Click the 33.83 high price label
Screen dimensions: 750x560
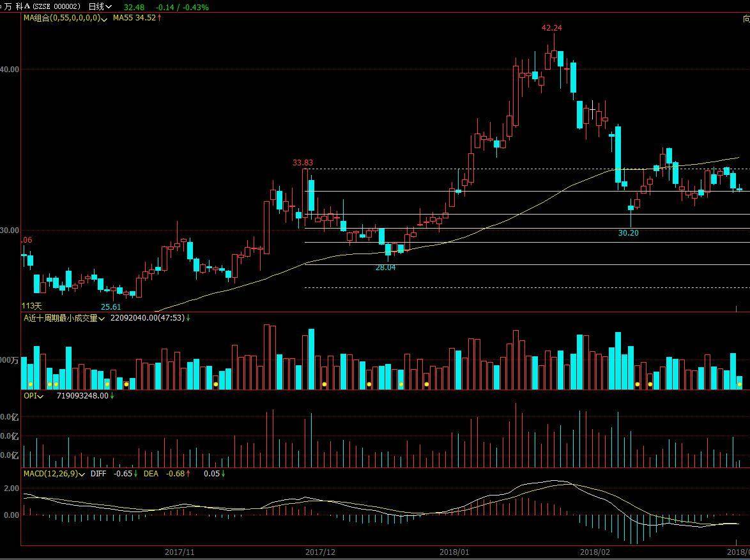click(303, 163)
